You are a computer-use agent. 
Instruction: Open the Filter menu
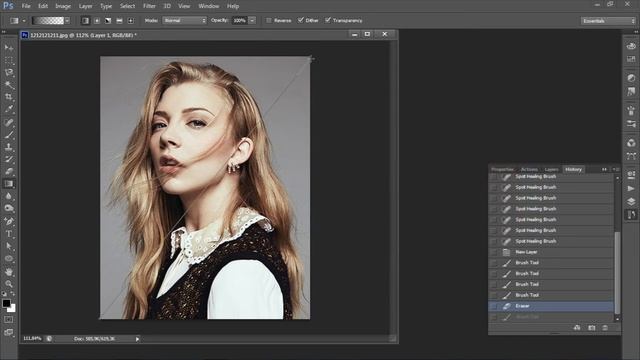149,6
